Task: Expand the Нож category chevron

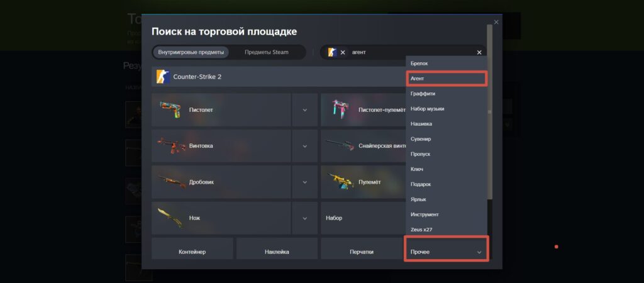Action: point(305,218)
